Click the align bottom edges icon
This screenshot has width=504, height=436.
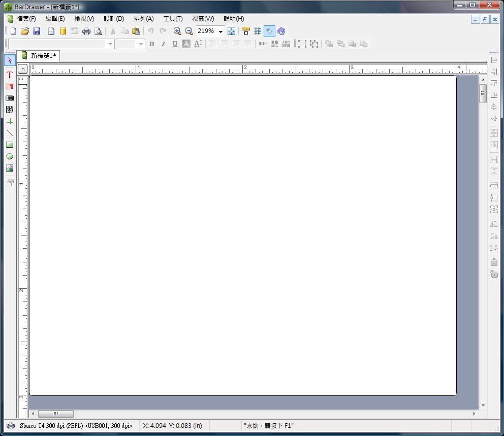pyautogui.click(x=494, y=95)
